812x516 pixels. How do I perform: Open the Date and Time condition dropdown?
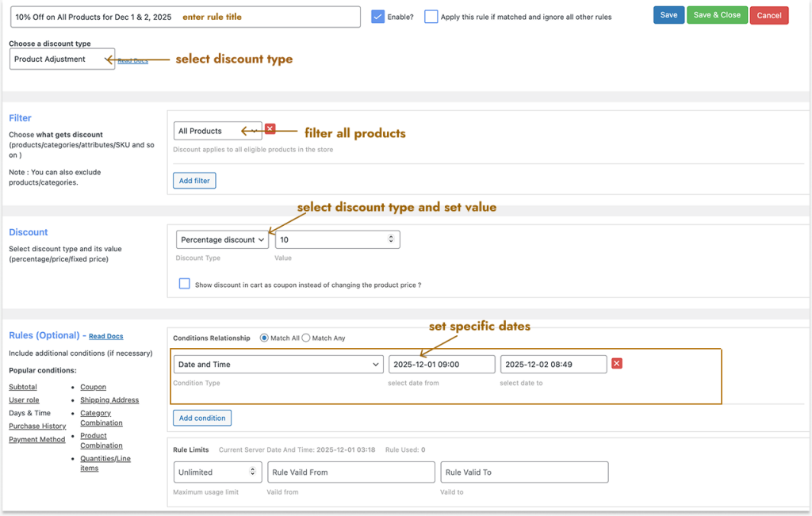tap(278, 365)
